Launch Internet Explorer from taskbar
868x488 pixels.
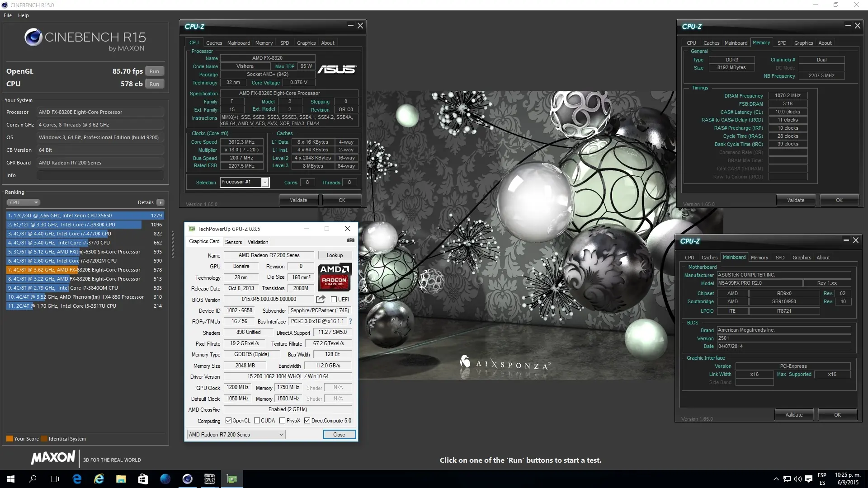(99, 479)
